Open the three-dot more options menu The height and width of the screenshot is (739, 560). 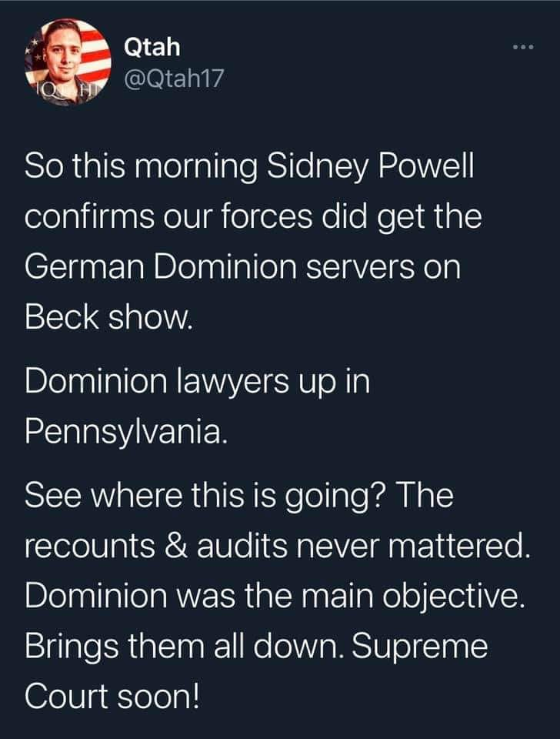tap(523, 47)
